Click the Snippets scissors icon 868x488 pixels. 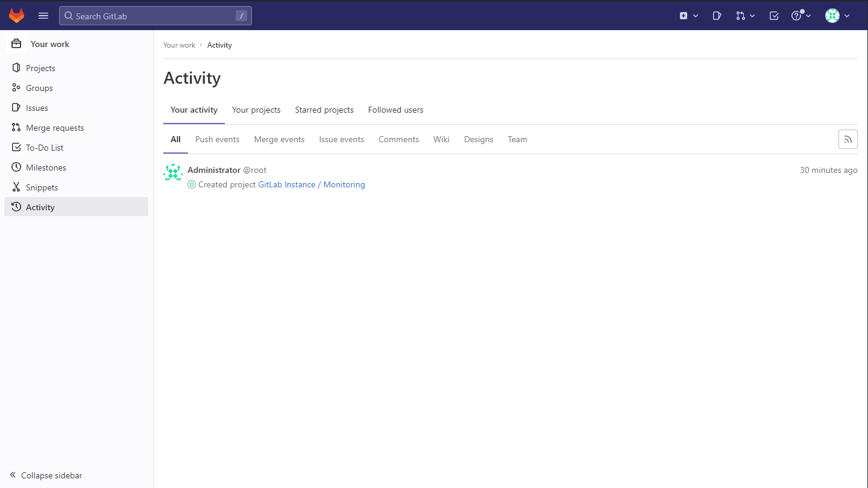pos(16,187)
